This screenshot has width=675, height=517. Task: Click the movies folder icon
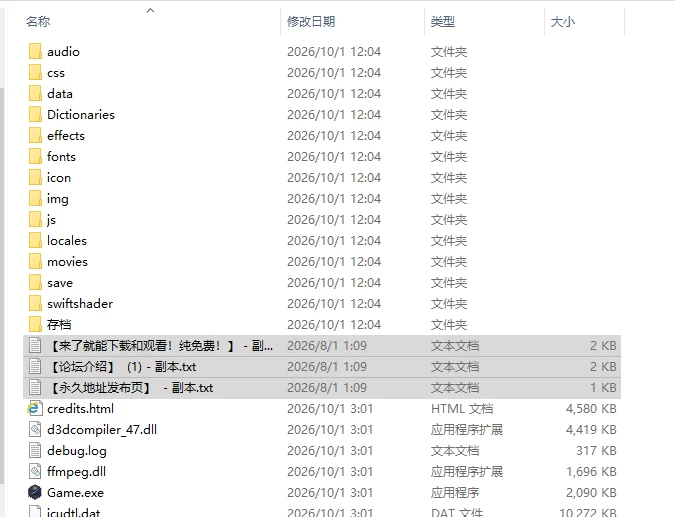(x=35, y=262)
